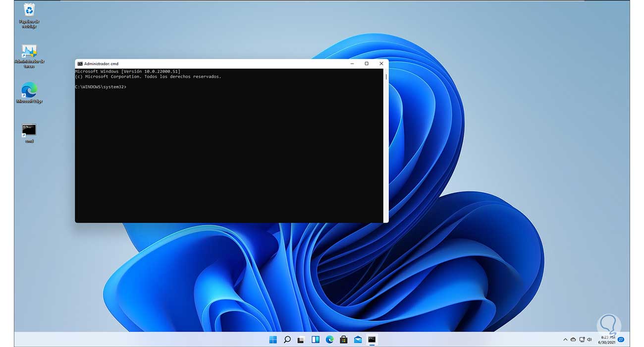This screenshot has height=347, width=644.
Task: Open the Windows Start menu
Action: [x=273, y=340]
